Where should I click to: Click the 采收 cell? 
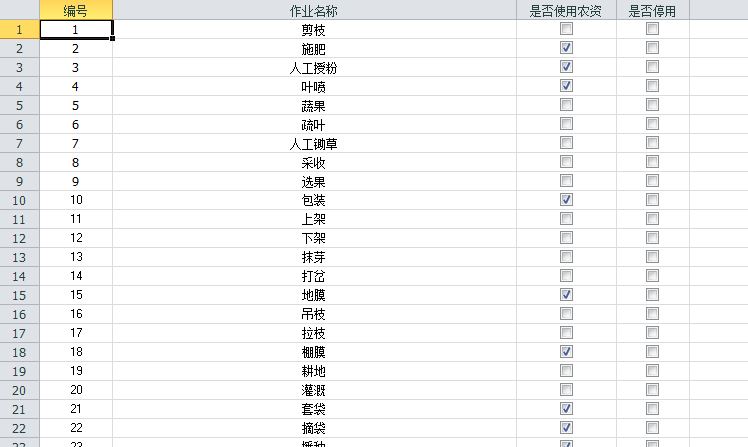point(314,163)
